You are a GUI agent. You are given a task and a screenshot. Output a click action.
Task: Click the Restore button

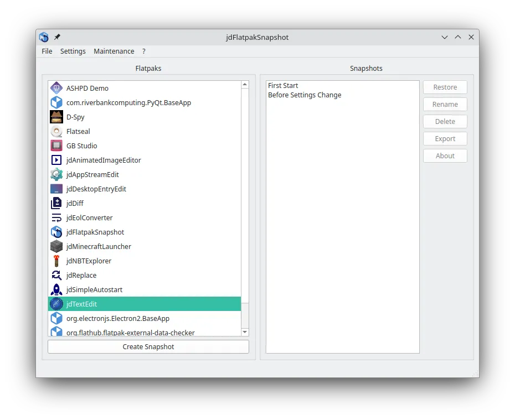coord(445,87)
